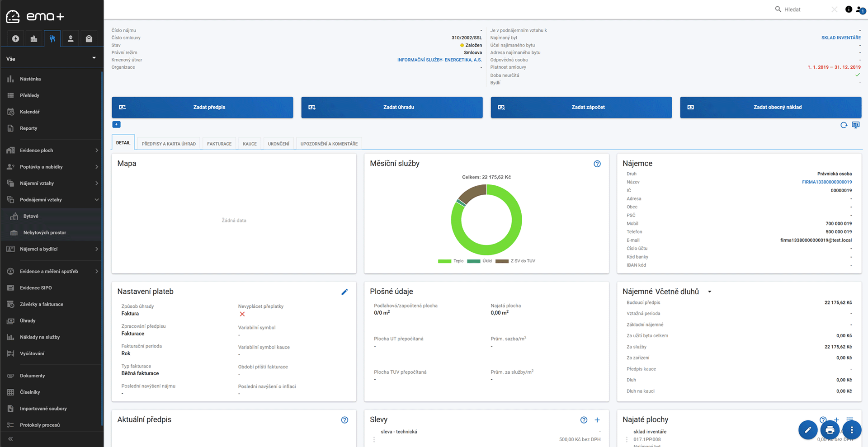Open the buildings icon in top sidebar toolbar
This screenshot has width=868, height=447.
click(x=34, y=39)
